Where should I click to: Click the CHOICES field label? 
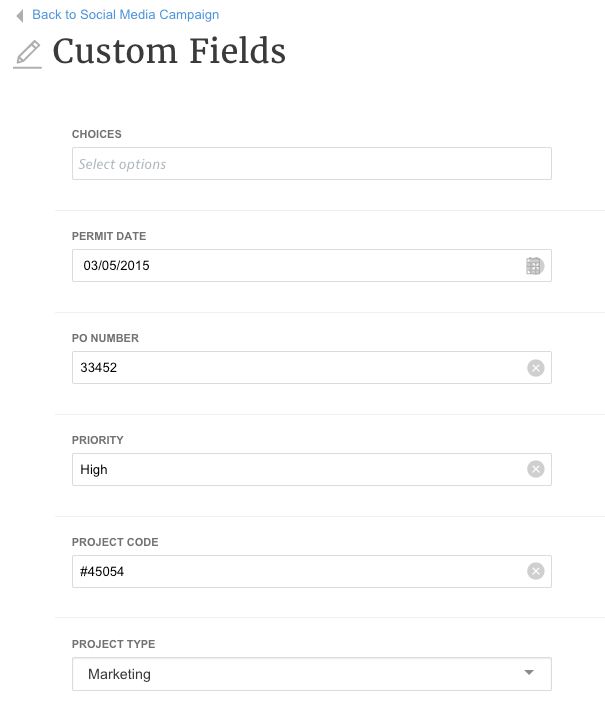(97, 134)
